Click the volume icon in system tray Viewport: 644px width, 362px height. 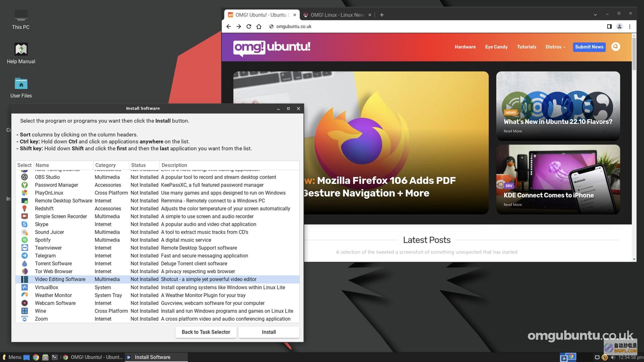tap(613, 357)
